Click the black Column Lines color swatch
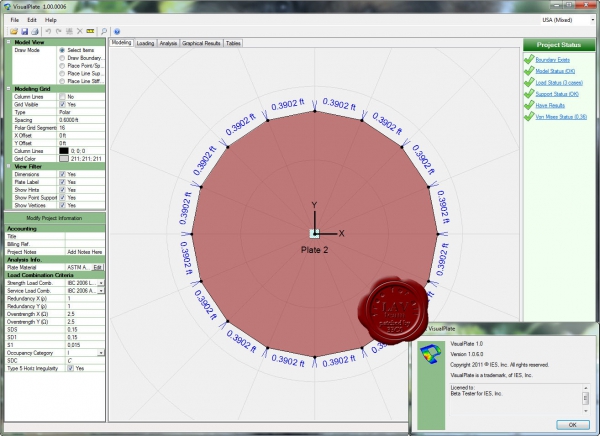Viewport: 600px width, 436px height. click(x=64, y=151)
